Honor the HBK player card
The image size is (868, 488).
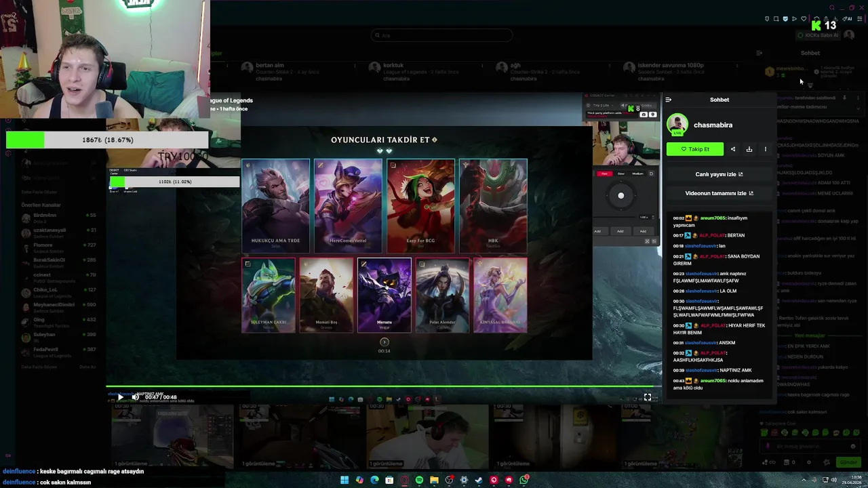[493, 205]
